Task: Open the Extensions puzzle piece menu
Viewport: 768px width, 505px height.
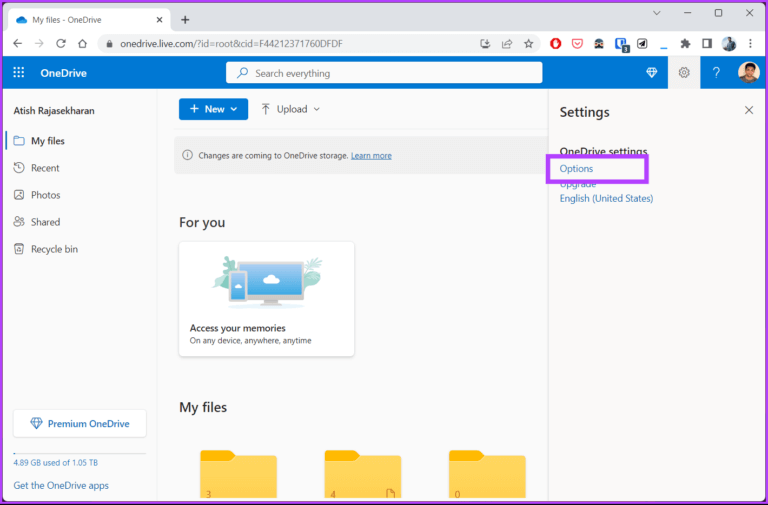Action: coord(685,44)
